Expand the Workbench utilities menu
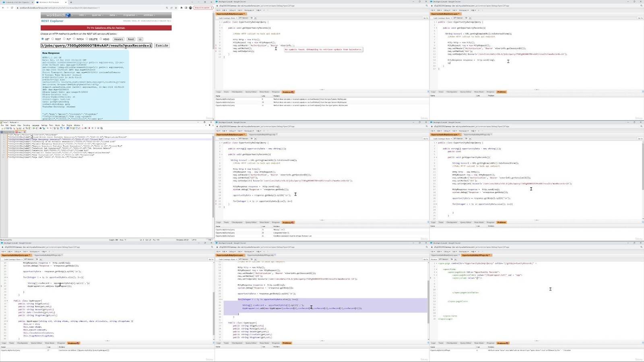Image resolution: width=644 pixels, height=362 pixels. click(149, 15)
